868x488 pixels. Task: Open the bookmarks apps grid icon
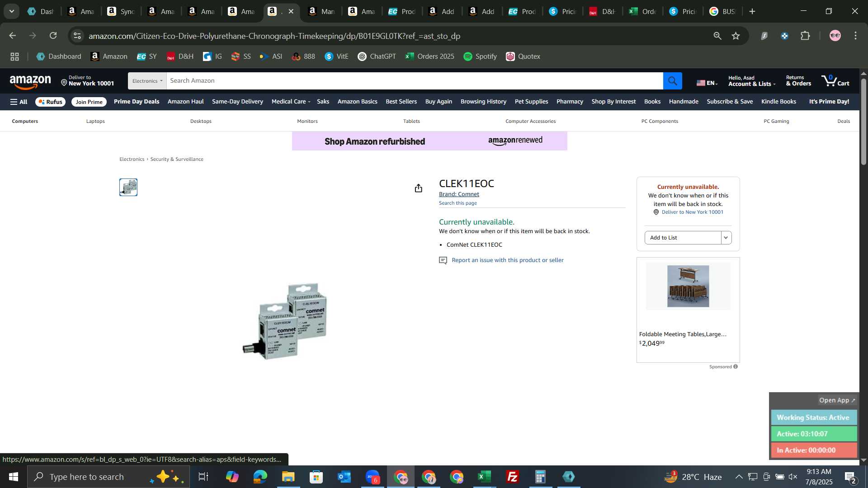coord(14,56)
